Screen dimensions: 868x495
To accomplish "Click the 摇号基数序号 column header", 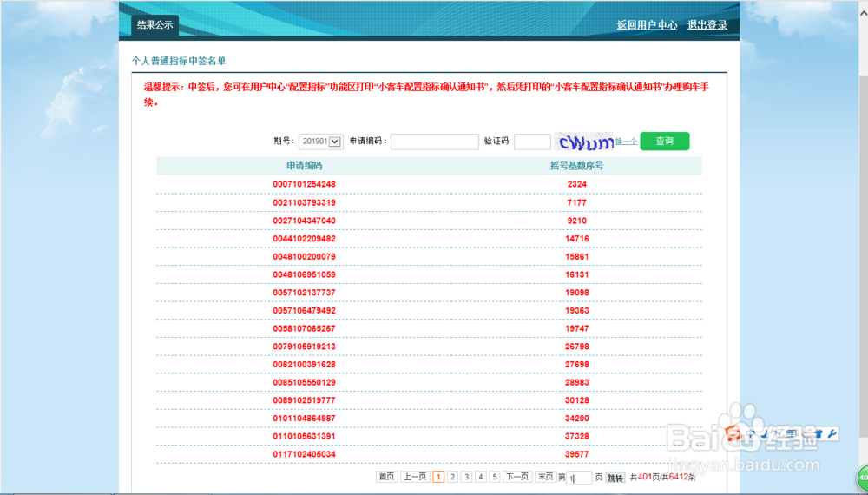I will pos(577,166).
